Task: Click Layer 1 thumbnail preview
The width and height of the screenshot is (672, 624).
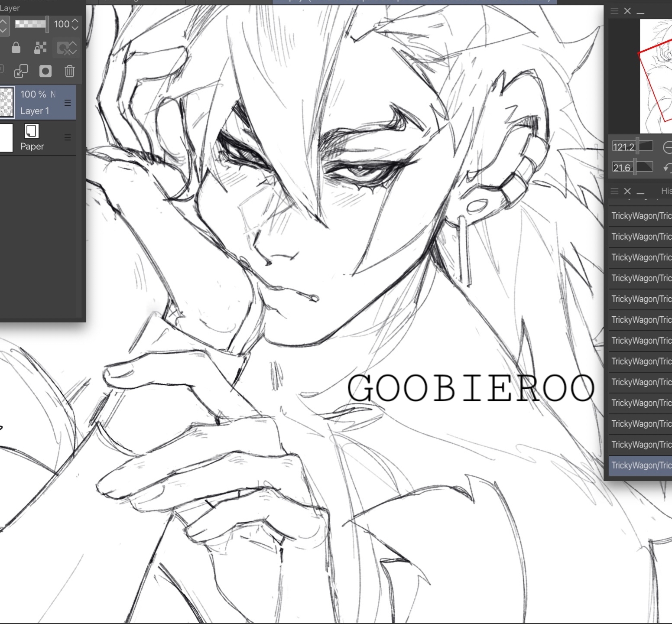Action: (x=6, y=103)
